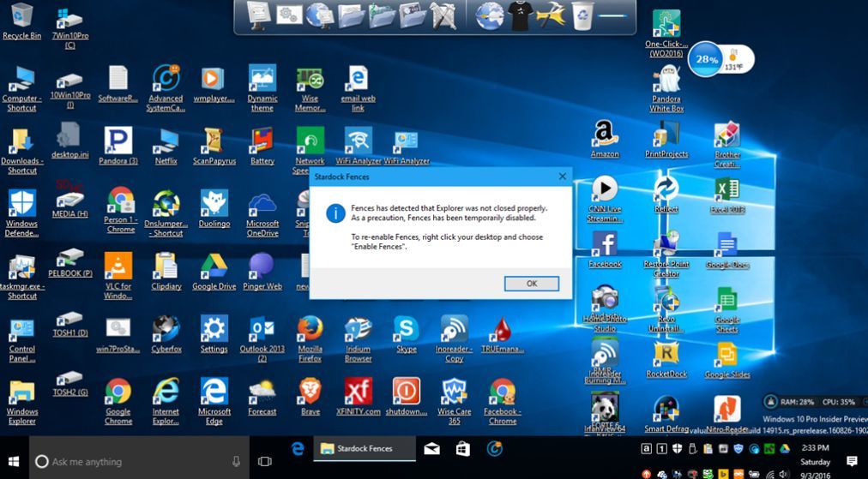Image resolution: width=868 pixels, height=479 pixels.
Task: Click the Windows Start button
Action: 14,461
